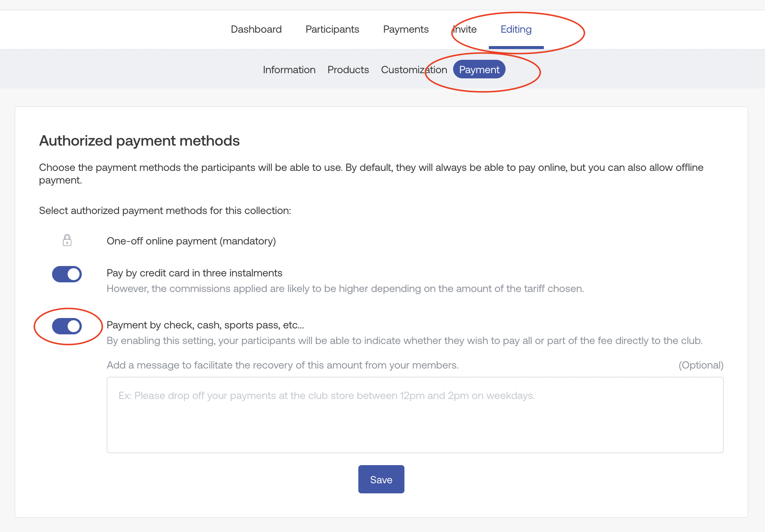Click the lock icon beside mandatory online payment

67,240
